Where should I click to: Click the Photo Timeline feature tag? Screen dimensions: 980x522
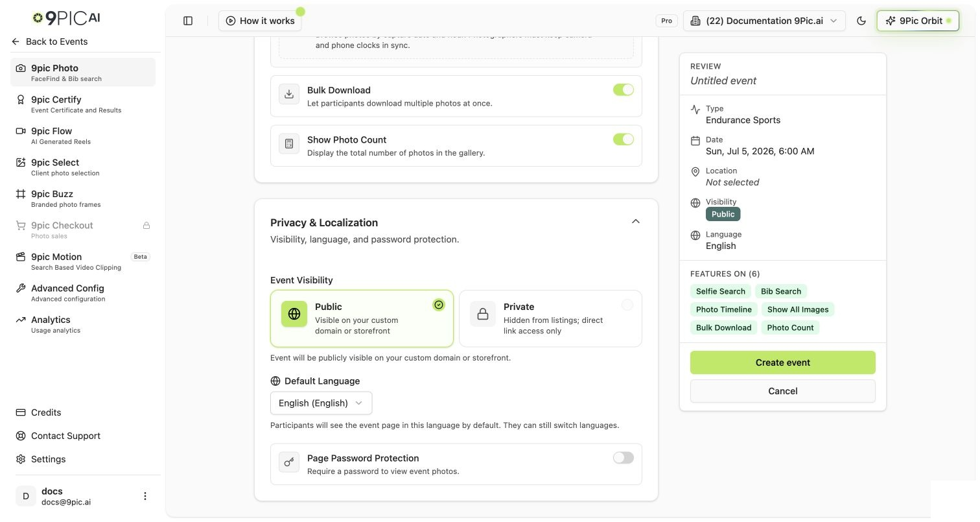click(x=724, y=309)
